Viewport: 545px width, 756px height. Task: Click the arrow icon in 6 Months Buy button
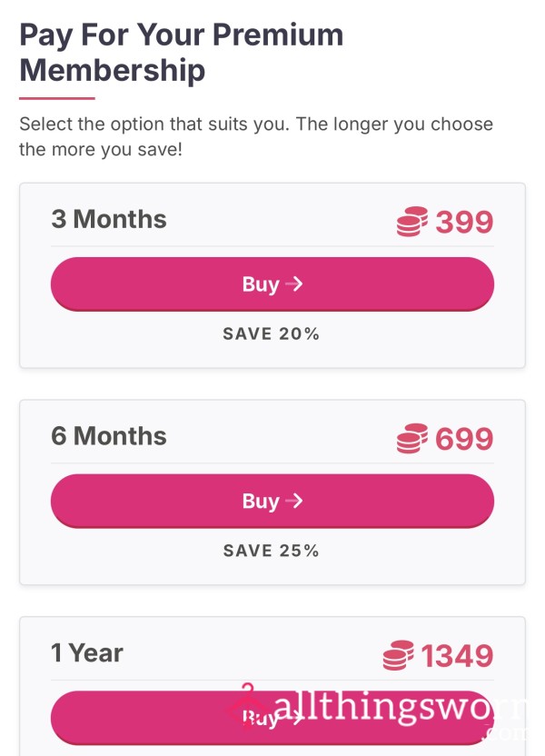293,501
